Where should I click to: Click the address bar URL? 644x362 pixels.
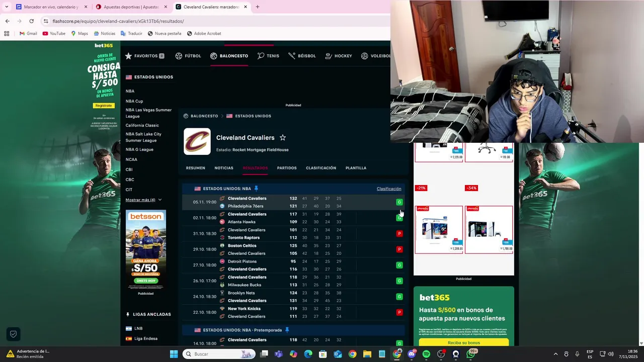point(118,21)
